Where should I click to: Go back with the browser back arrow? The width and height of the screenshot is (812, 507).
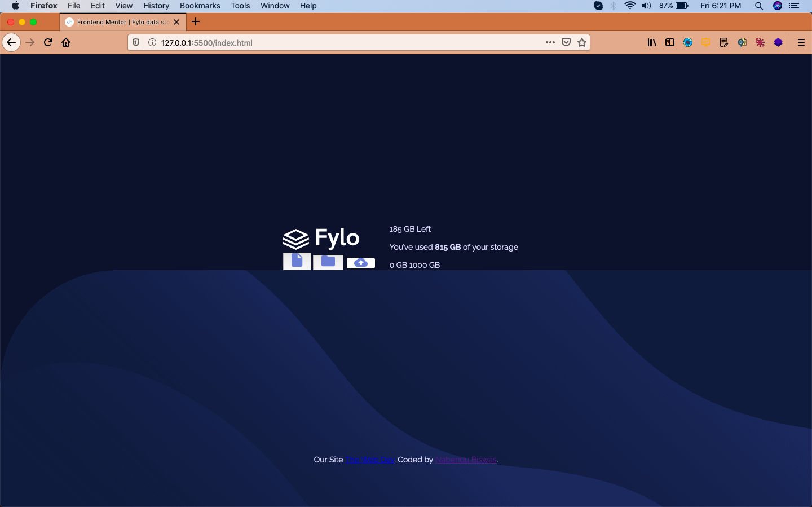[x=11, y=42]
